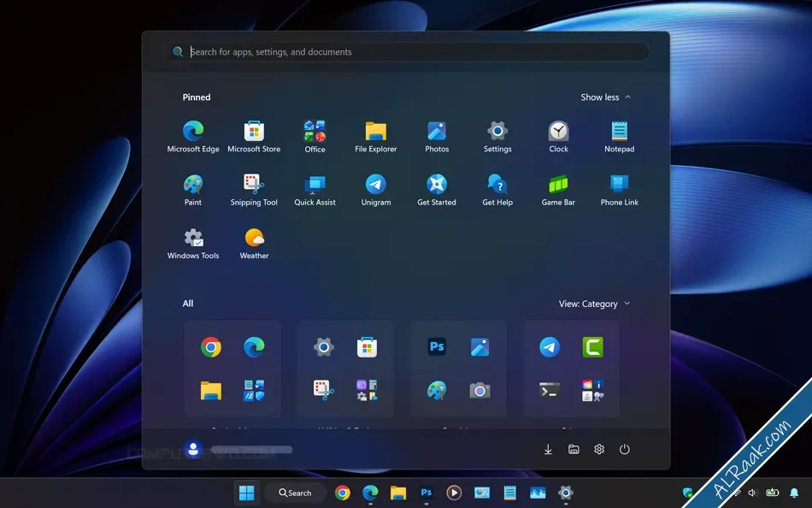Open Microsoft Edge from the Pinned apps
812x508 pixels.
pyautogui.click(x=193, y=136)
